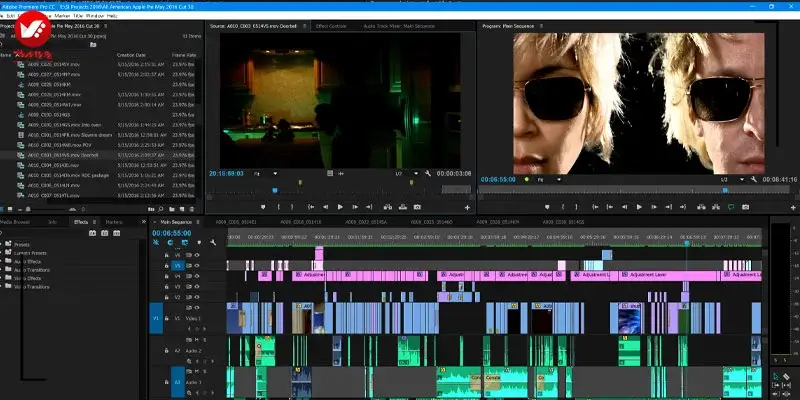
Task: Open Source monitor settings wrench menu
Action: tap(428, 173)
